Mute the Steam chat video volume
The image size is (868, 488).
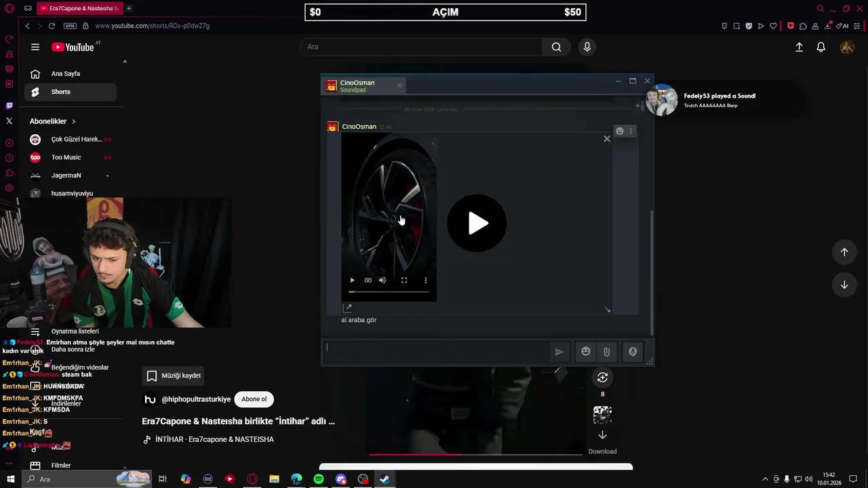coord(382,280)
